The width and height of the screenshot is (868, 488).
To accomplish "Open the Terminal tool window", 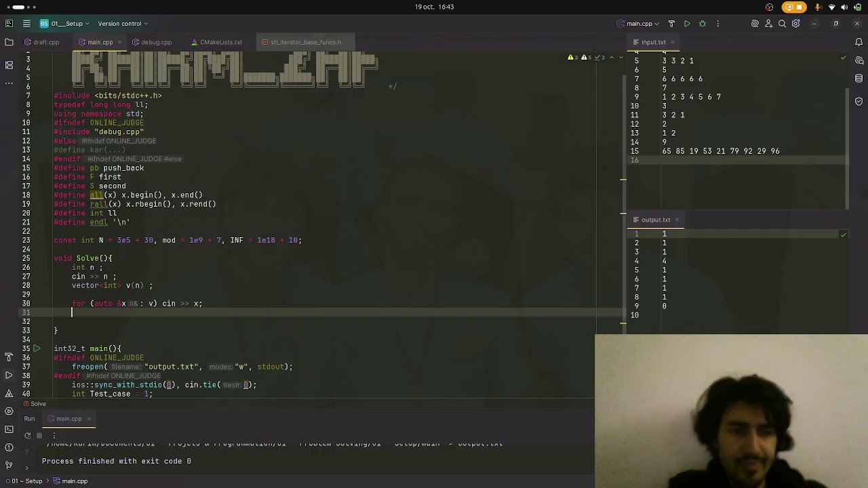I will coord(9,429).
